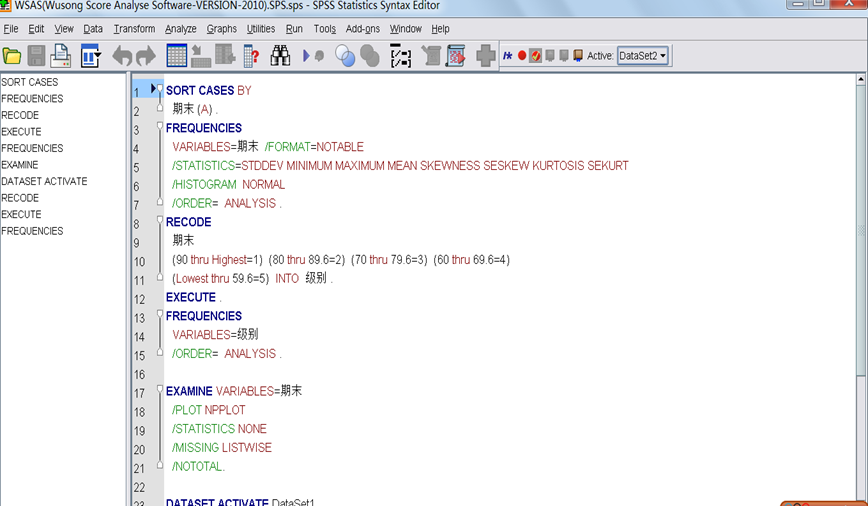Collapse the RECODE block on line 8
The height and width of the screenshot is (506, 868).
pyautogui.click(x=159, y=220)
